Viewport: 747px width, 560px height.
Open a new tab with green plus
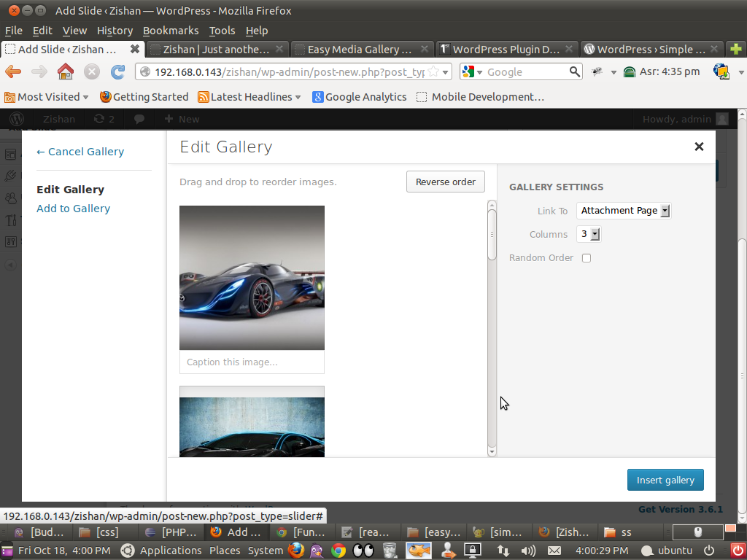(735, 49)
